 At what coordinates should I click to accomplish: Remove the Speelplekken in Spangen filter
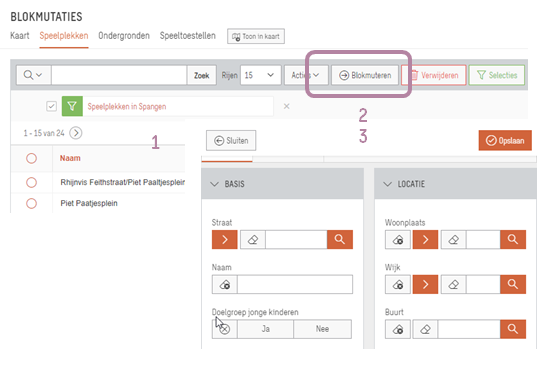286,106
